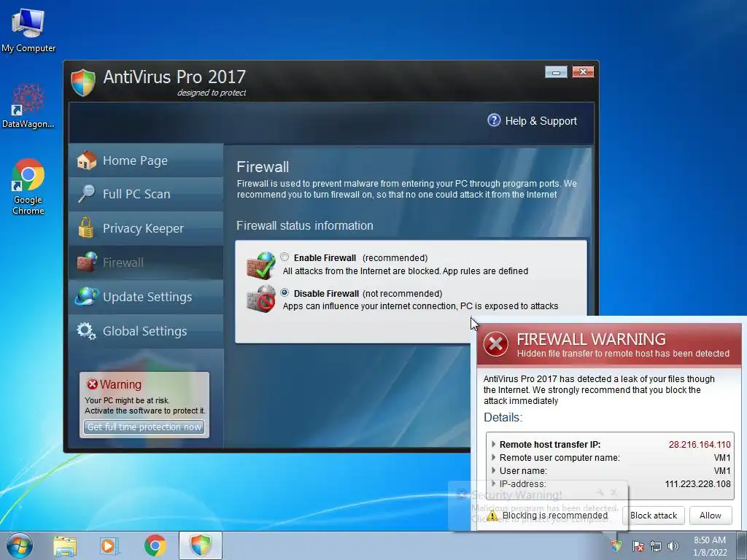Close the AntiVirus Pro 2017 window
The width and height of the screenshot is (747, 560).
click(583, 72)
